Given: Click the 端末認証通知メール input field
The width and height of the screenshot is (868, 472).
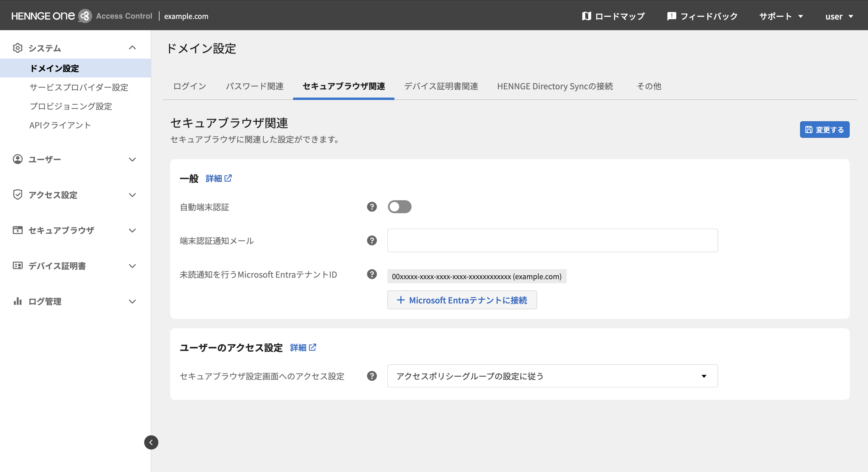Looking at the screenshot, I should (x=552, y=240).
